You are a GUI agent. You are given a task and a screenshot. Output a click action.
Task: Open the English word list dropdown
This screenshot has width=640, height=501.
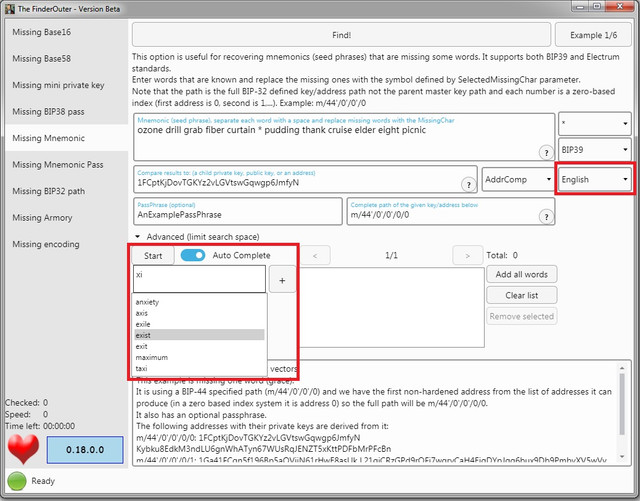[594, 179]
